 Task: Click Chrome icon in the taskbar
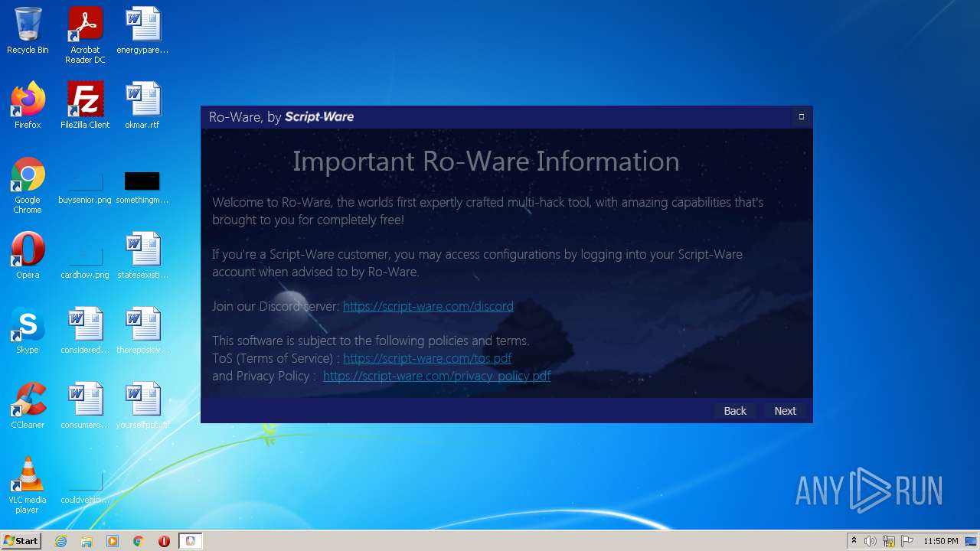click(x=139, y=541)
